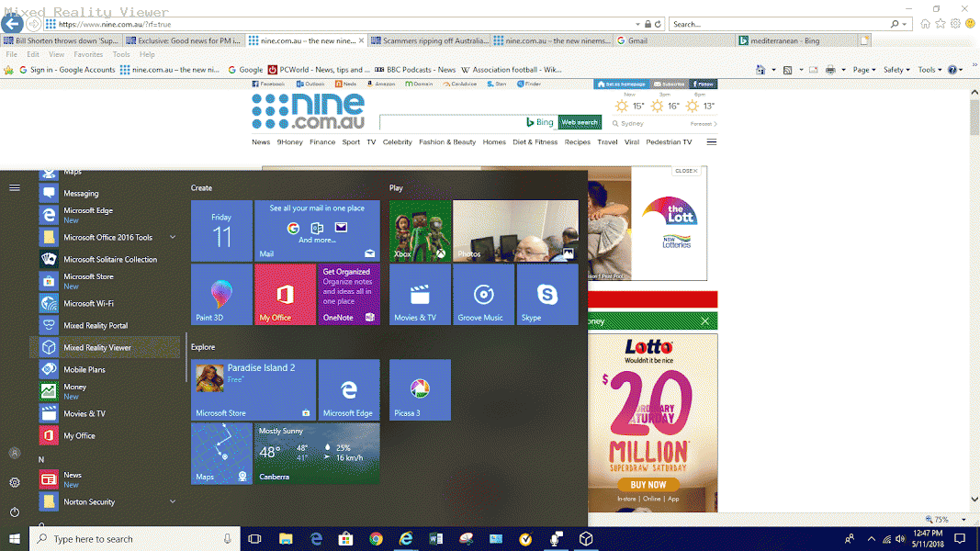Click the Print icon in command bar
The height and width of the screenshot is (551, 980).
pos(830,70)
